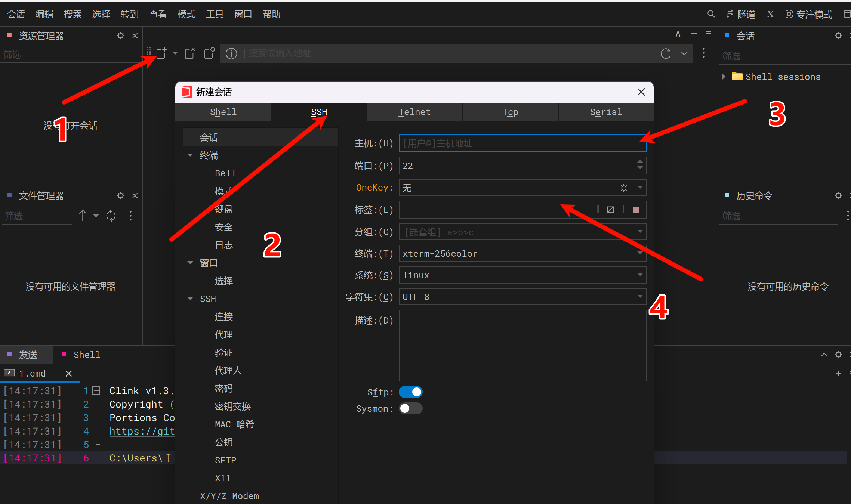The width and height of the screenshot is (851, 504).
Task: Expand the Shell sessions folder
Action: pyautogui.click(x=724, y=77)
